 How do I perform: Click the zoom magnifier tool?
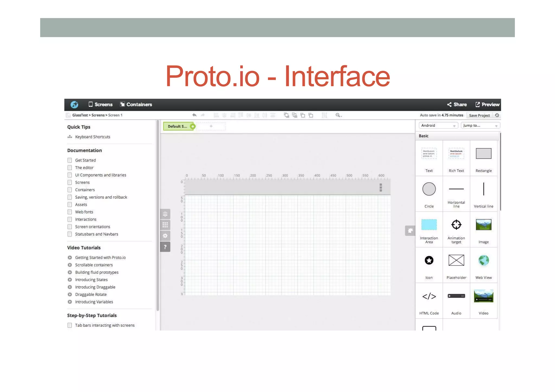(x=338, y=115)
